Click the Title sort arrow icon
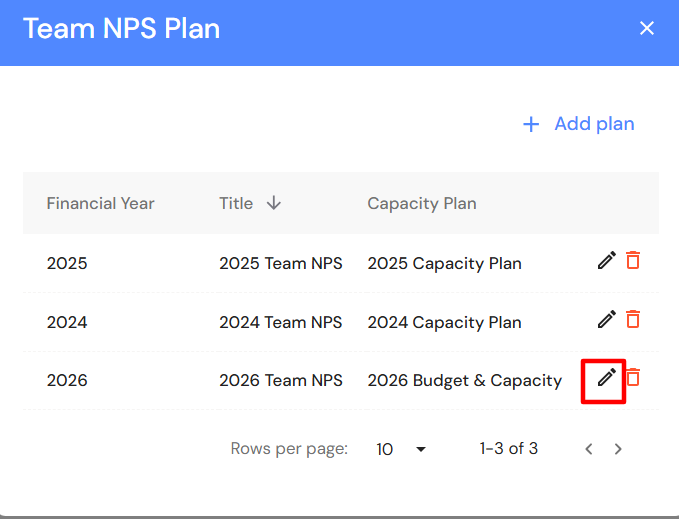679x519 pixels. [274, 203]
